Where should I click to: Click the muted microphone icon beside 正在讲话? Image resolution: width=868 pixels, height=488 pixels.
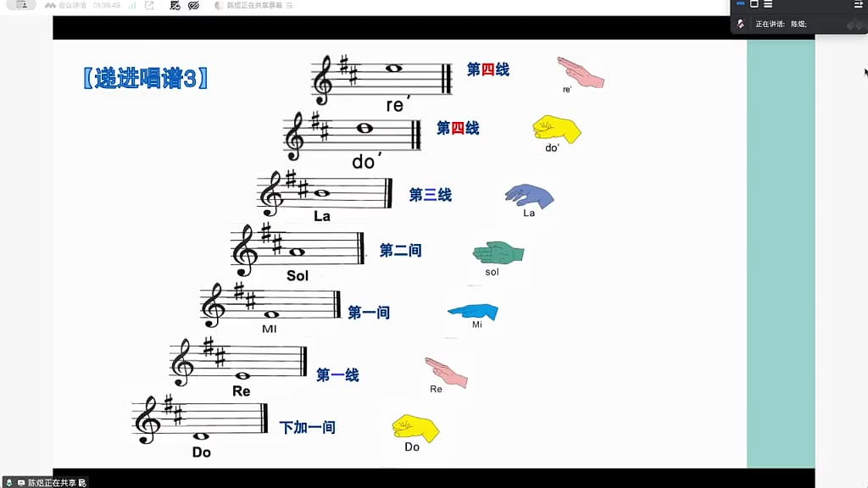(741, 24)
